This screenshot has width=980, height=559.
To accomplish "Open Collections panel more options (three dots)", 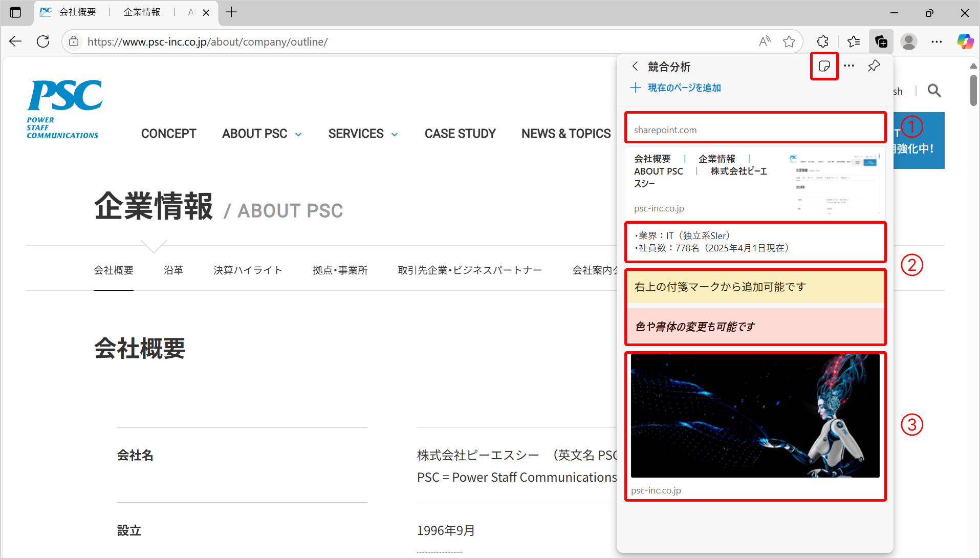I will click(849, 66).
